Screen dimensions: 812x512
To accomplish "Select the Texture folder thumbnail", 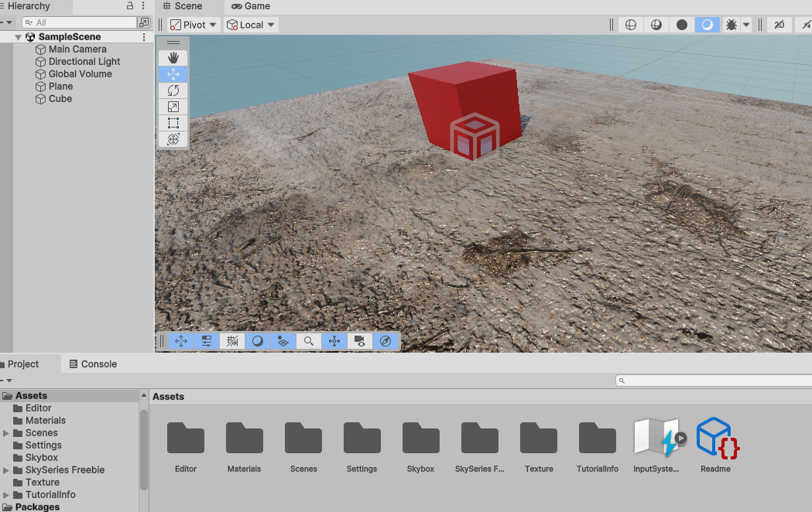I will 539,438.
